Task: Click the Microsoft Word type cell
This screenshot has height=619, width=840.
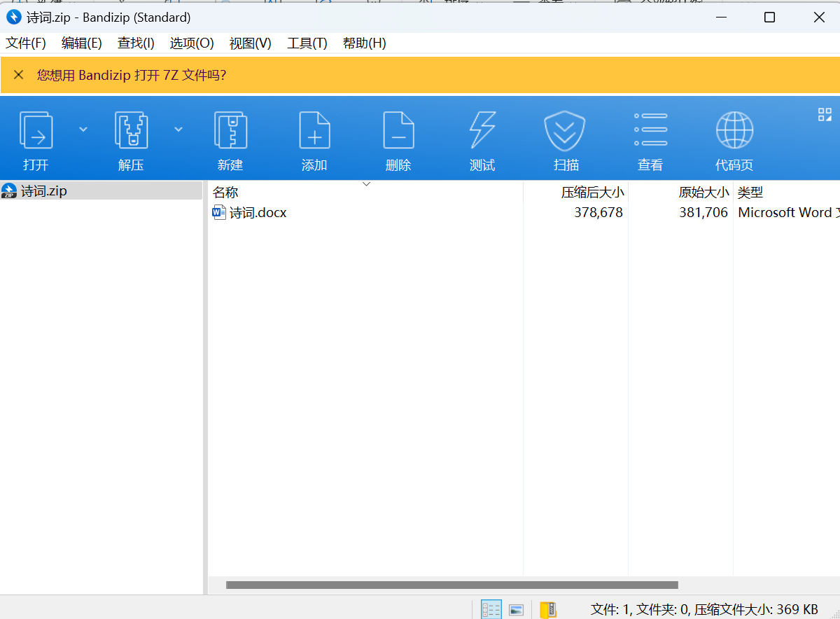Action: pyautogui.click(x=789, y=212)
